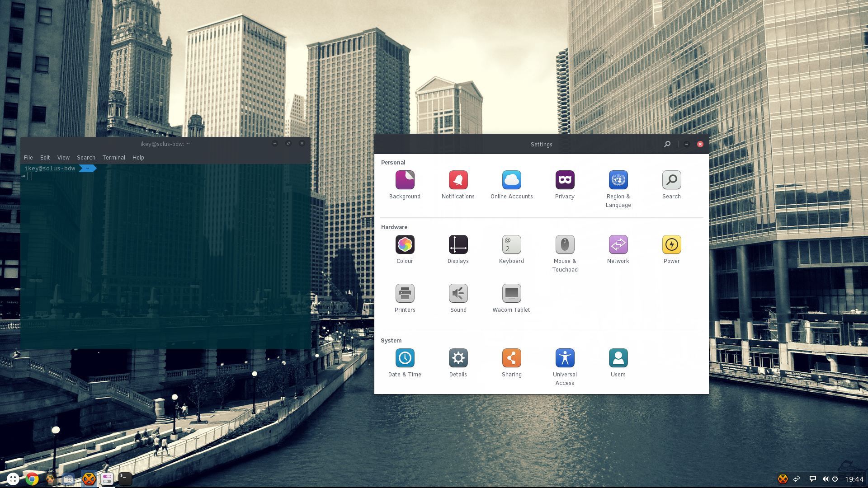Open the Power settings panel
Screen dimensions: 868x488
pos(671,250)
